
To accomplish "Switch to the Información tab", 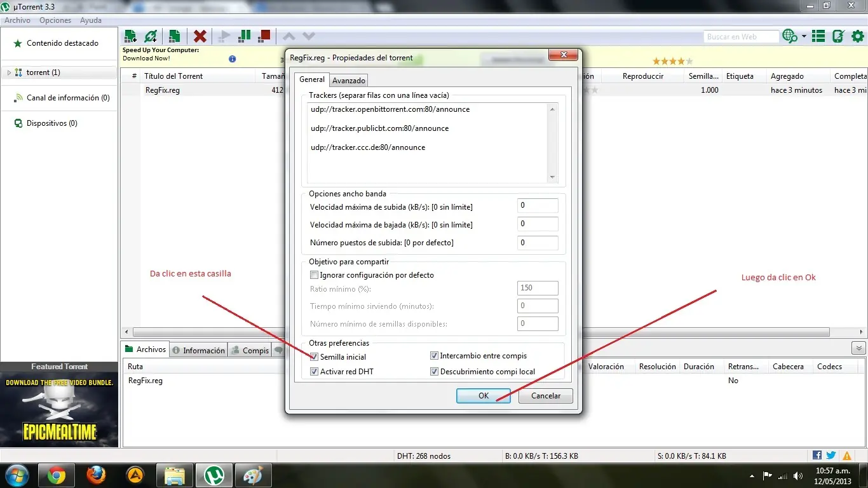I will click(198, 350).
